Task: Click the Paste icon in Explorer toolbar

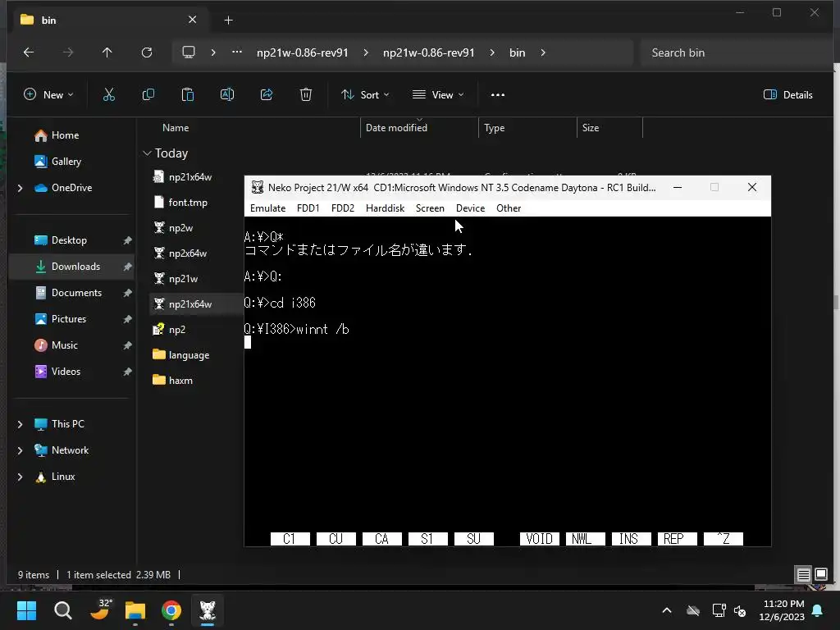Action: [188, 95]
